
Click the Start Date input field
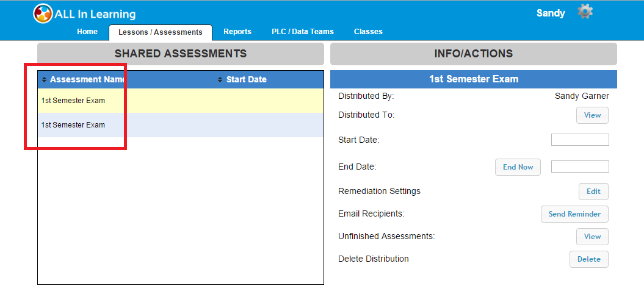tap(580, 140)
